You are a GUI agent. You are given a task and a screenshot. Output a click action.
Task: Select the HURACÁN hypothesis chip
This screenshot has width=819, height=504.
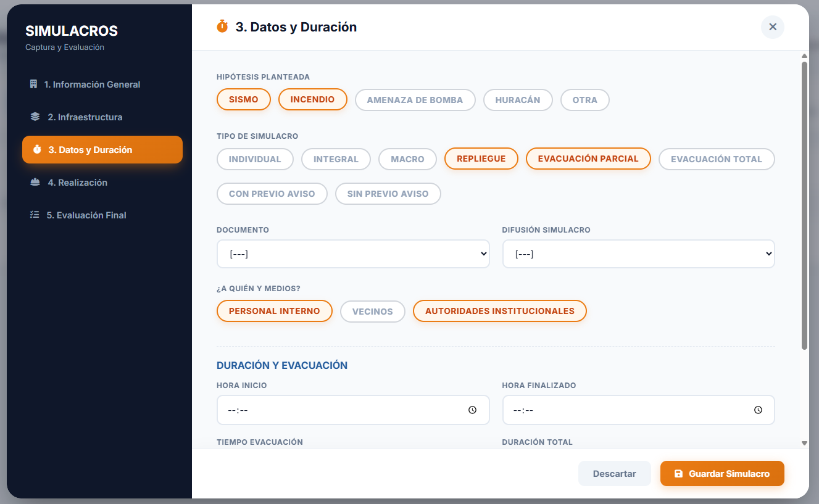(x=518, y=100)
